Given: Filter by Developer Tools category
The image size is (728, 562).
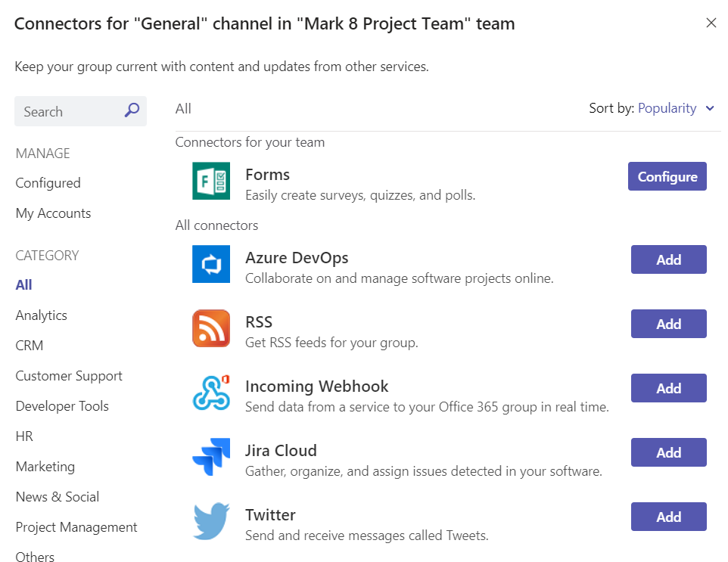Looking at the screenshot, I should click(x=62, y=406).
